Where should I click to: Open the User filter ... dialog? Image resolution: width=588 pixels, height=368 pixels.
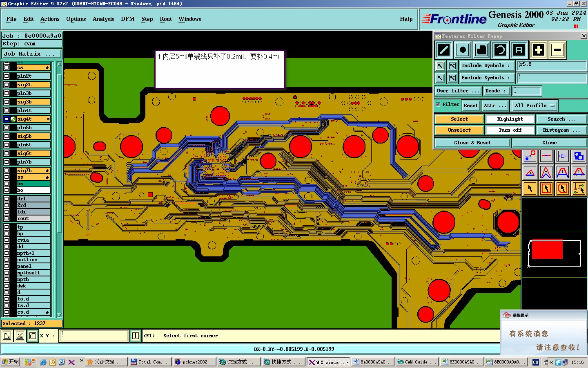click(x=458, y=91)
